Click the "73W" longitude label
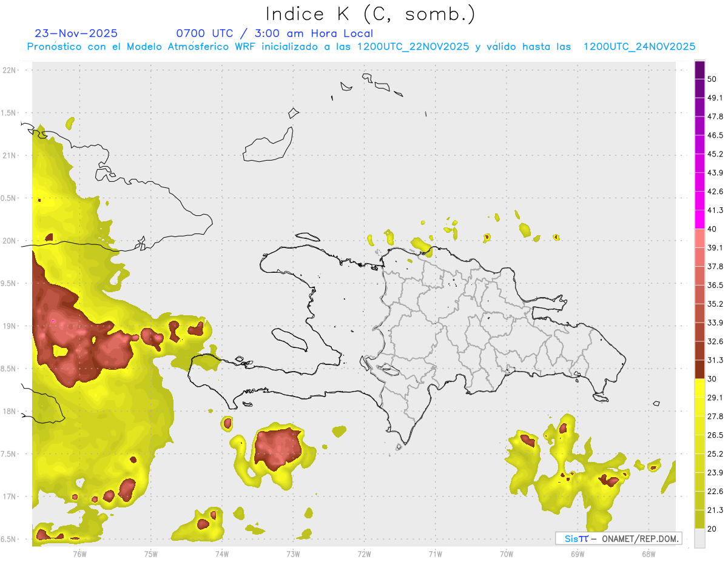The image size is (728, 562). point(293,554)
